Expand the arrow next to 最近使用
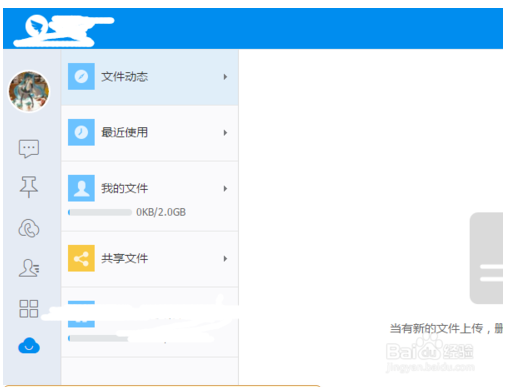 (225, 133)
